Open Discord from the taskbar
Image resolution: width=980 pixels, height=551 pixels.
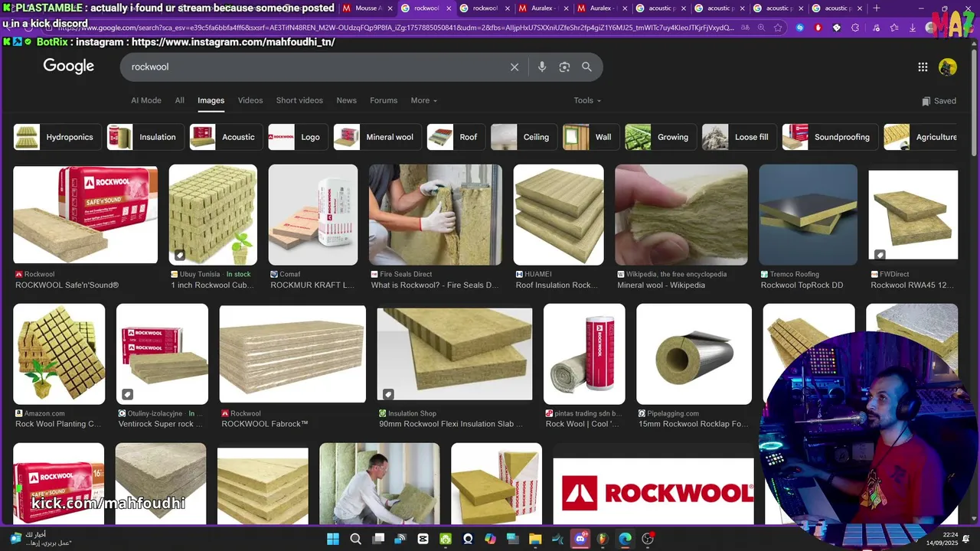[x=580, y=539]
